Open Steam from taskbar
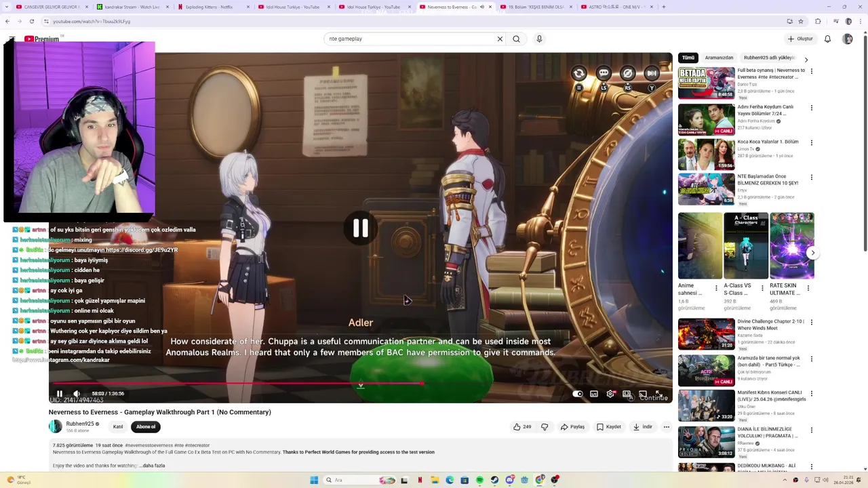 494,480
